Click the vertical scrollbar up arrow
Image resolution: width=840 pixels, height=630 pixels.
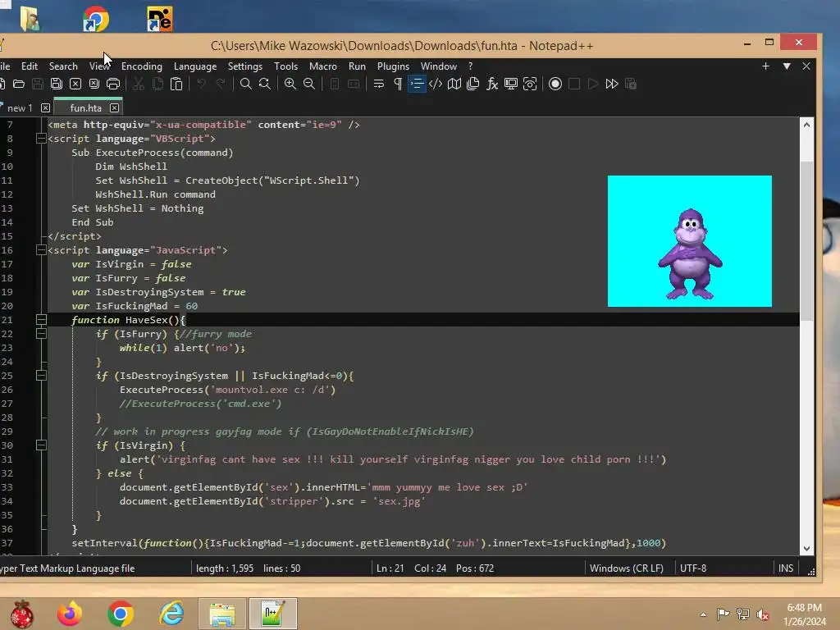click(807, 125)
